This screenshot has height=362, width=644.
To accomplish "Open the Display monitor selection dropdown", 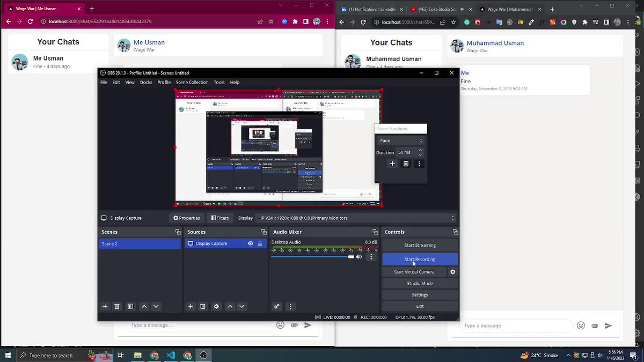I will click(x=356, y=218).
